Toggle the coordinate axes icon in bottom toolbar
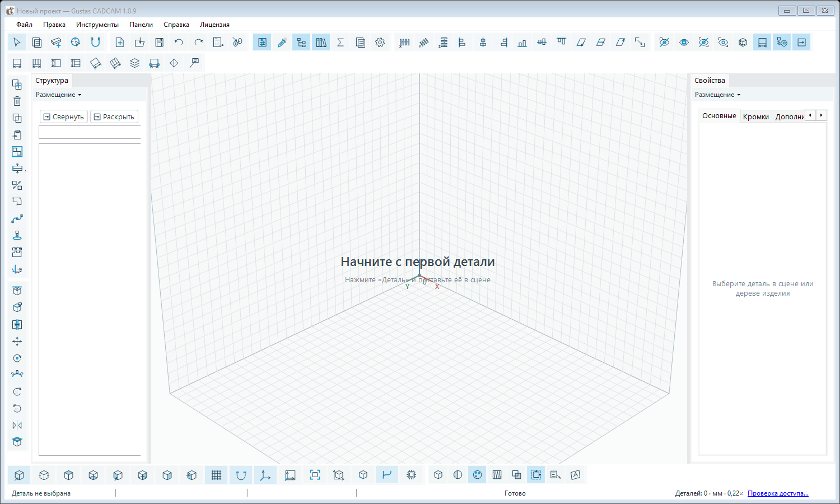 pyautogui.click(x=265, y=475)
